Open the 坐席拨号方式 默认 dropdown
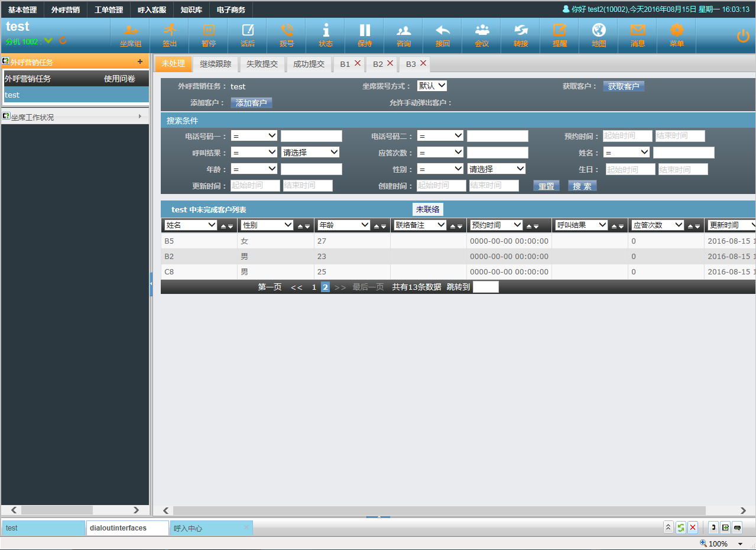This screenshot has width=756, height=550. pos(432,86)
